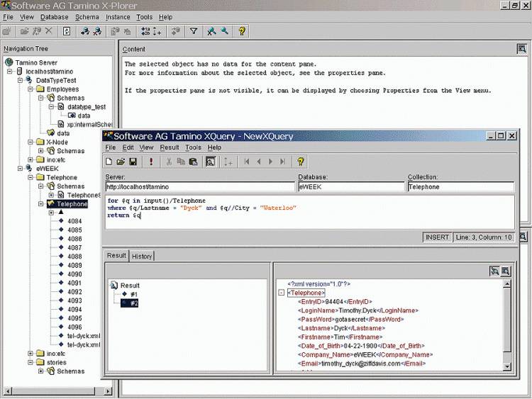Click the Content pane magnifier icon at top right
Image resolution: width=532 pixels, height=399 pixels.
(522, 49)
